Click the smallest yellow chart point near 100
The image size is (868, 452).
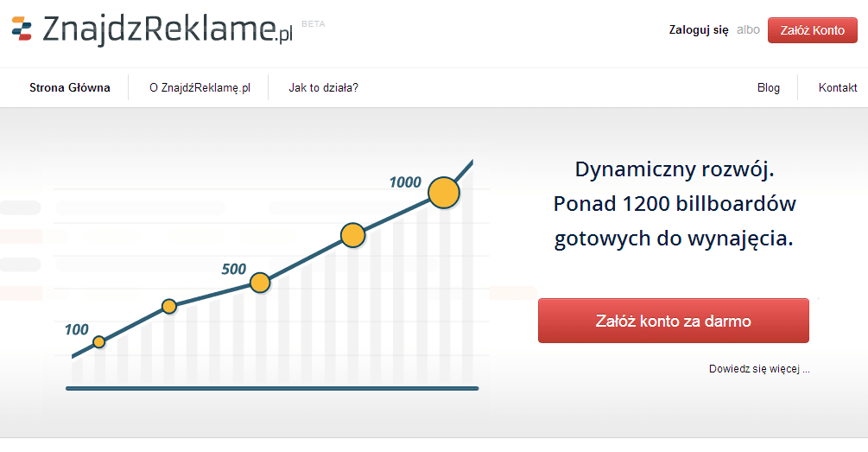[x=99, y=342]
